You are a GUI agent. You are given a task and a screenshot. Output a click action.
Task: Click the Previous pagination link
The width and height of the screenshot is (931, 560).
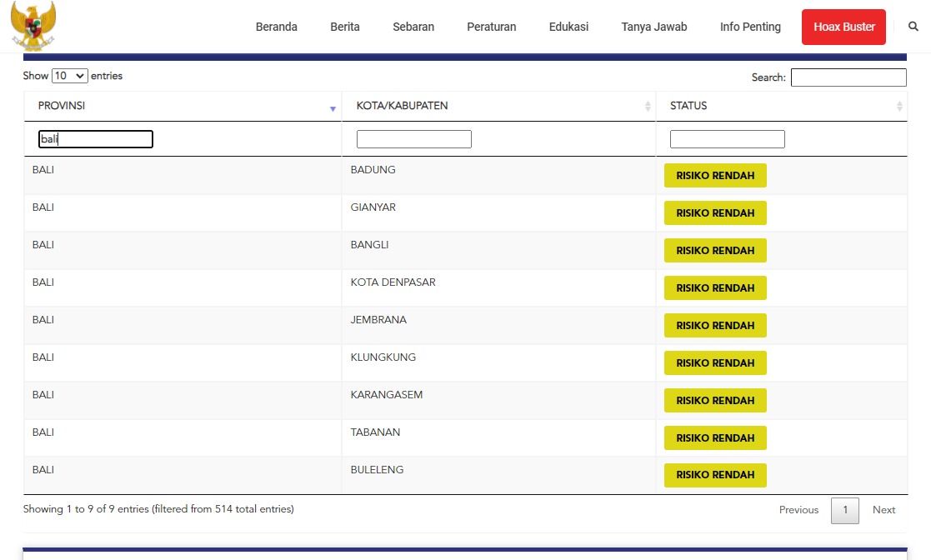tap(798, 510)
